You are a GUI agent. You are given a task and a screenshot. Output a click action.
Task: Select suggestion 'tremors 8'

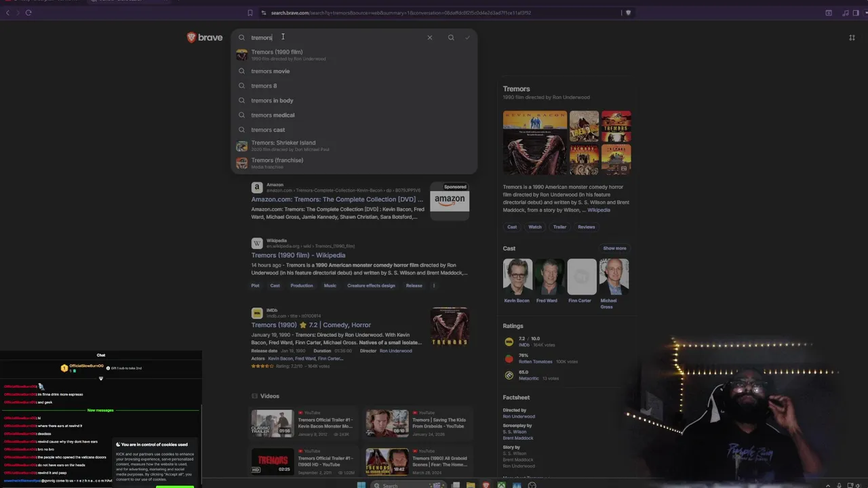pyautogui.click(x=354, y=86)
